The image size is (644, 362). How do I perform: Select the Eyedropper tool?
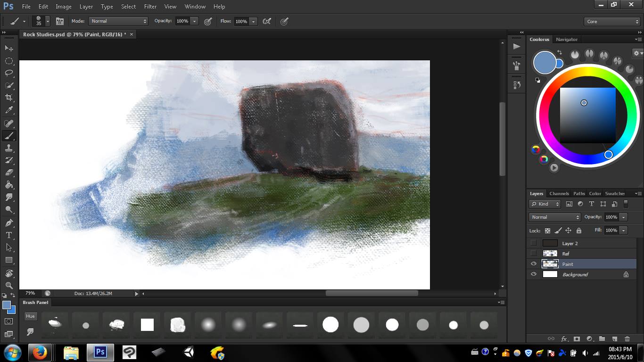8,110
